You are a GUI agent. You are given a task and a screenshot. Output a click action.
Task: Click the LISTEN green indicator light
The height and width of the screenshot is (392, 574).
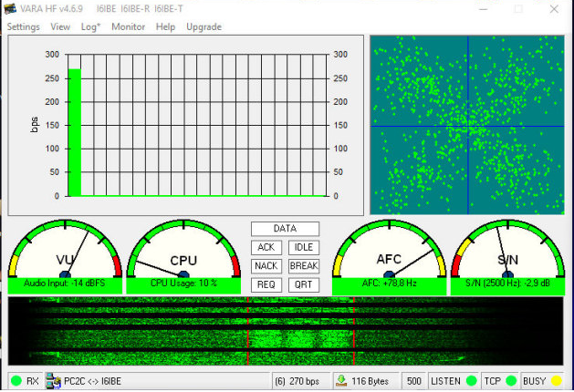472,381
